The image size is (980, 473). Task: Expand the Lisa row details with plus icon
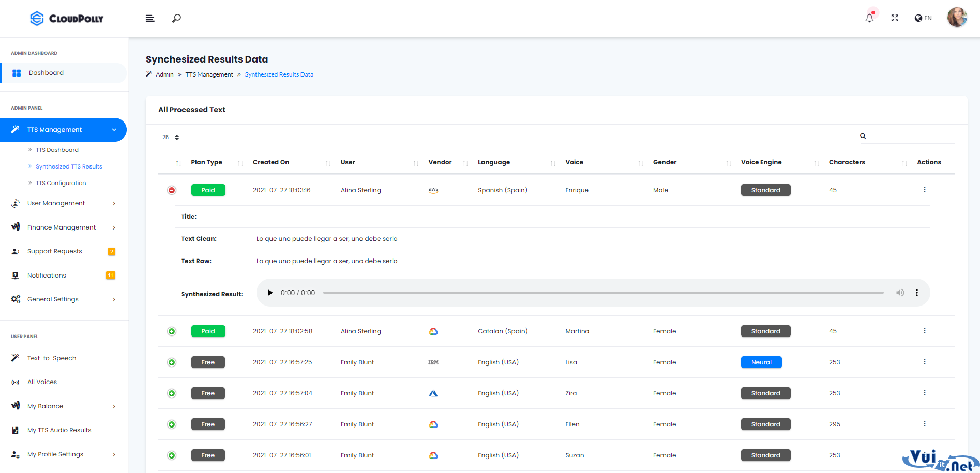click(172, 362)
